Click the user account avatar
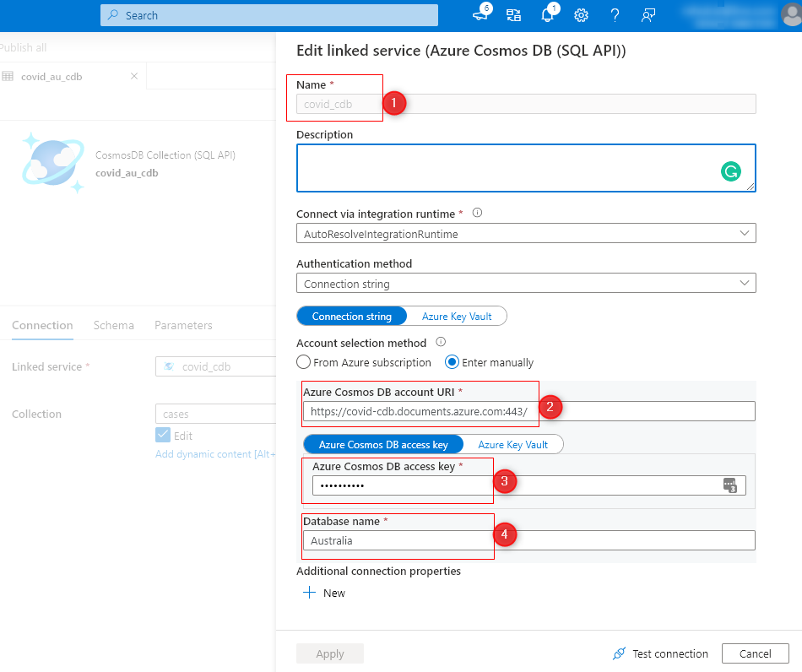Viewport: 802px width, 672px height. click(x=792, y=14)
